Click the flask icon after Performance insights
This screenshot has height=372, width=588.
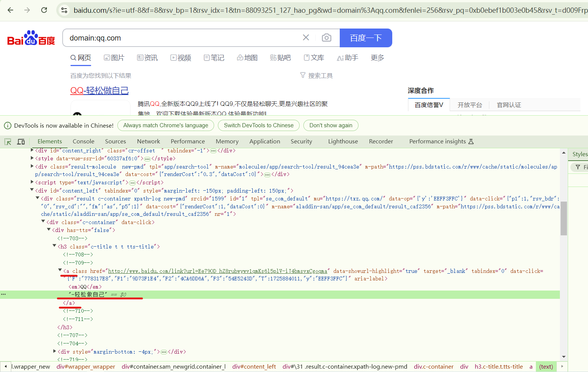tap(471, 142)
